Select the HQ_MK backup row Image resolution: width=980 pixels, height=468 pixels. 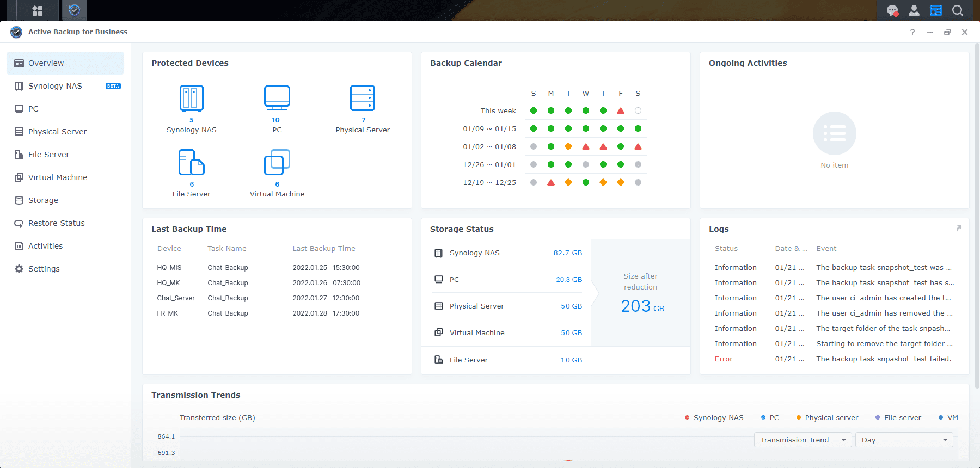point(277,283)
